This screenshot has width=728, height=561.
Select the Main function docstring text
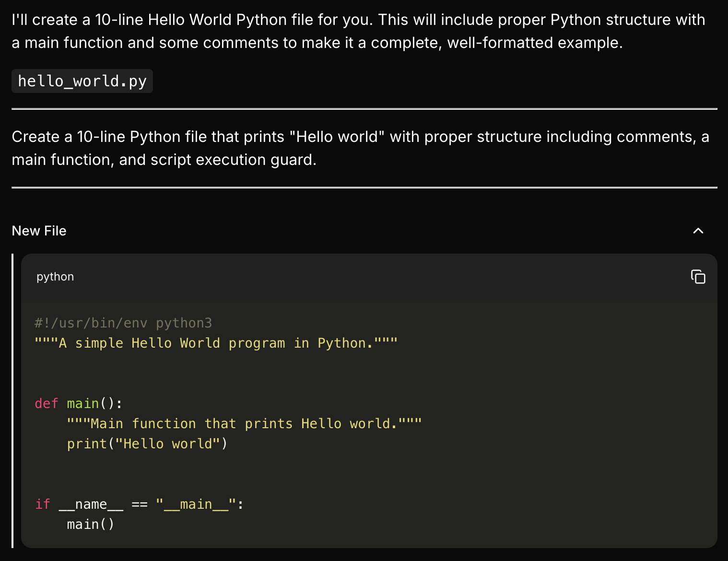pos(245,423)
